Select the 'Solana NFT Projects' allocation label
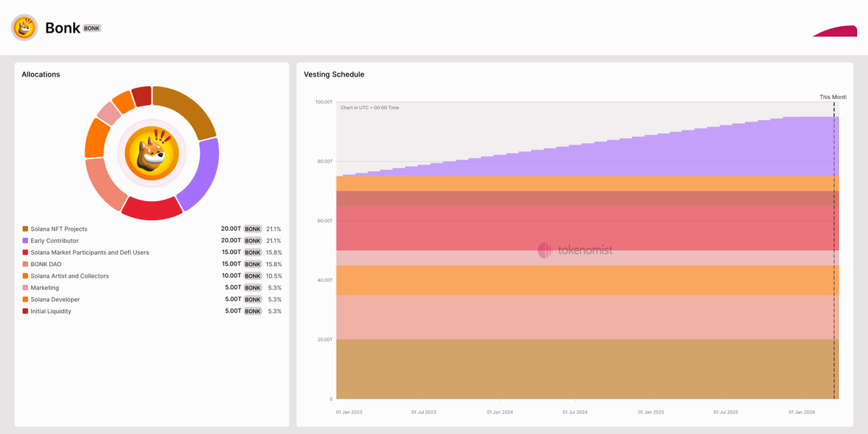868x434 pixels. [x=59, y=229]
